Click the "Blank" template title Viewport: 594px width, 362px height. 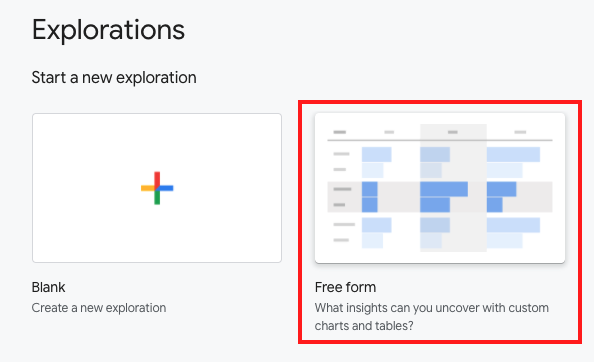(x=48, y=287)
